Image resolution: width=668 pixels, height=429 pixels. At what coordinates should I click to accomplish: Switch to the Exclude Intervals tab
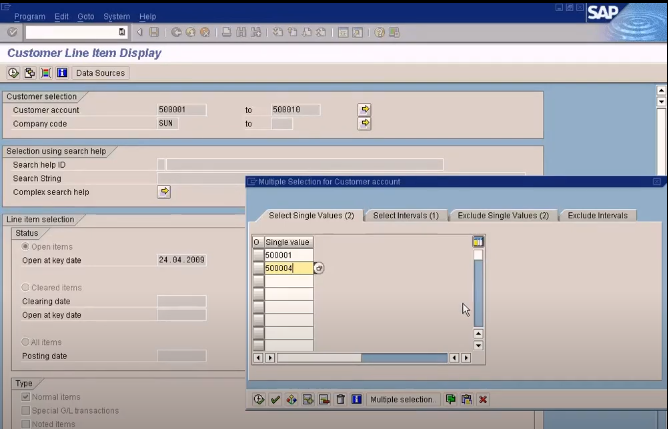(x=598, y=216)
